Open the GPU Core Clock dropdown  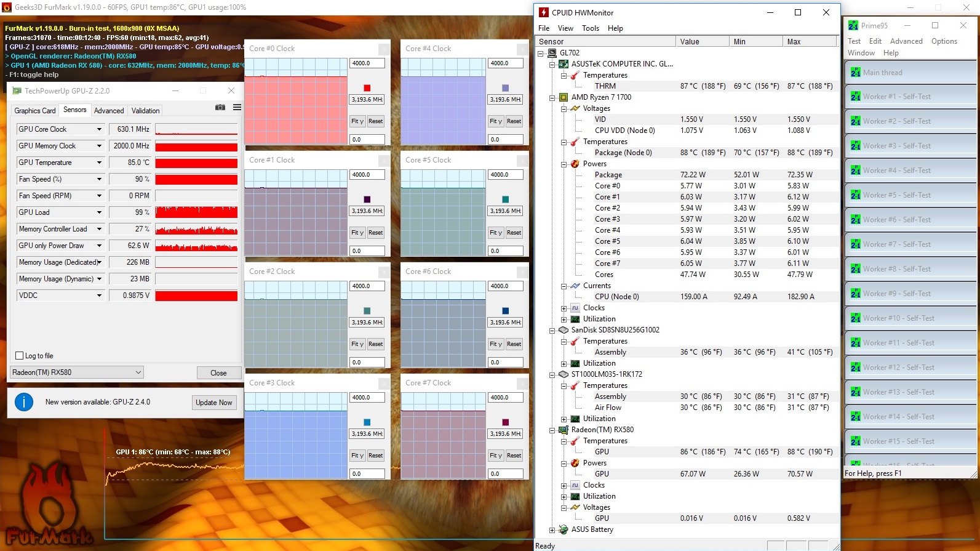click(x=99, y=129)
